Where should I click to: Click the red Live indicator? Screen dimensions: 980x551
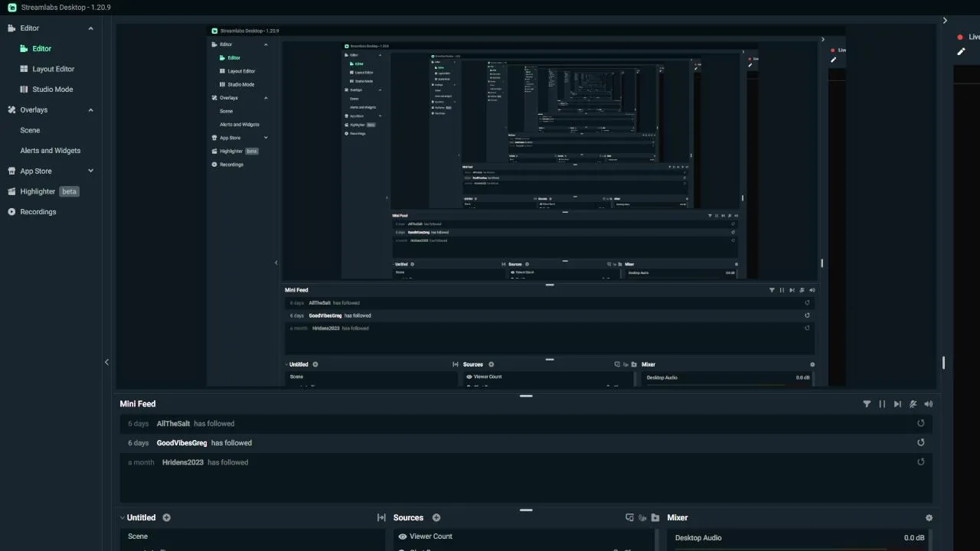[960, 37]
